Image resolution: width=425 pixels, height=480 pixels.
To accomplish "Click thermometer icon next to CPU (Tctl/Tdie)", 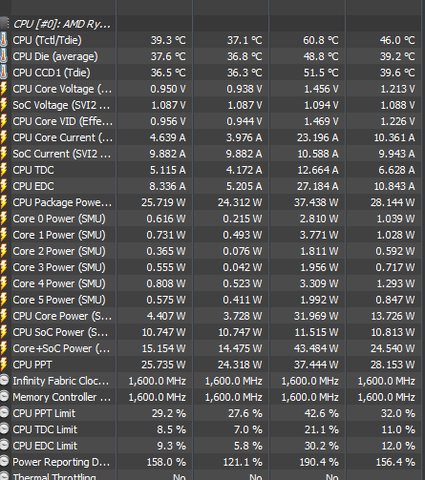I will (4, 40).
